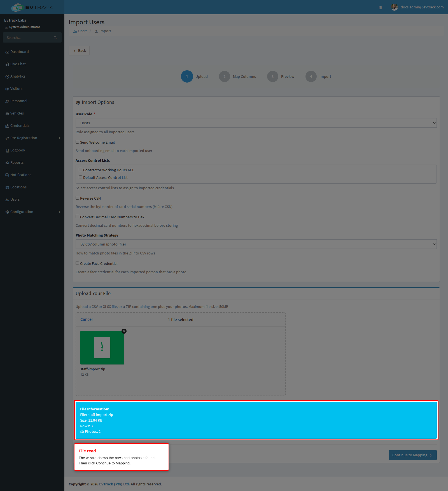
Task: Enable Convert Decimal Card Numbers to Hex
Action: click(x=77, y=217)
